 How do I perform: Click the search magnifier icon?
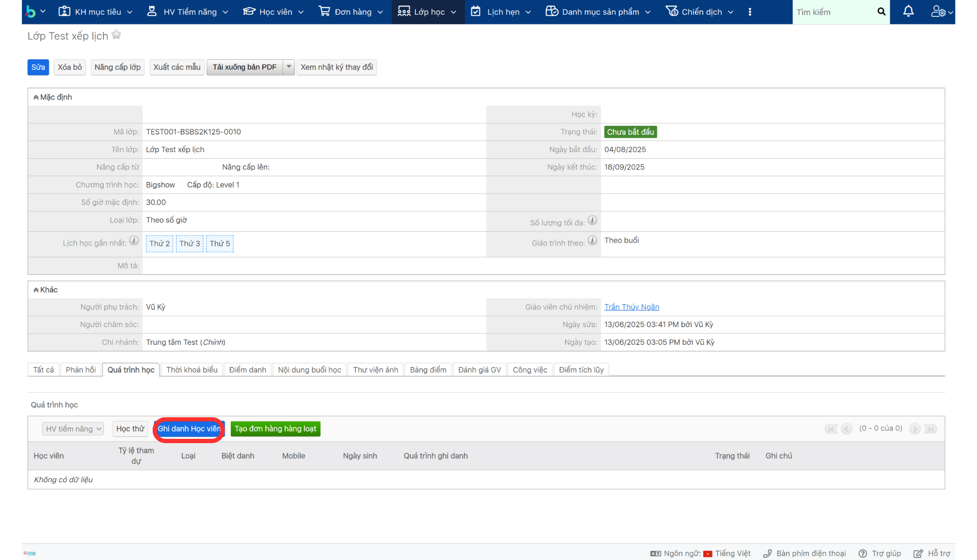click(881, 11)
